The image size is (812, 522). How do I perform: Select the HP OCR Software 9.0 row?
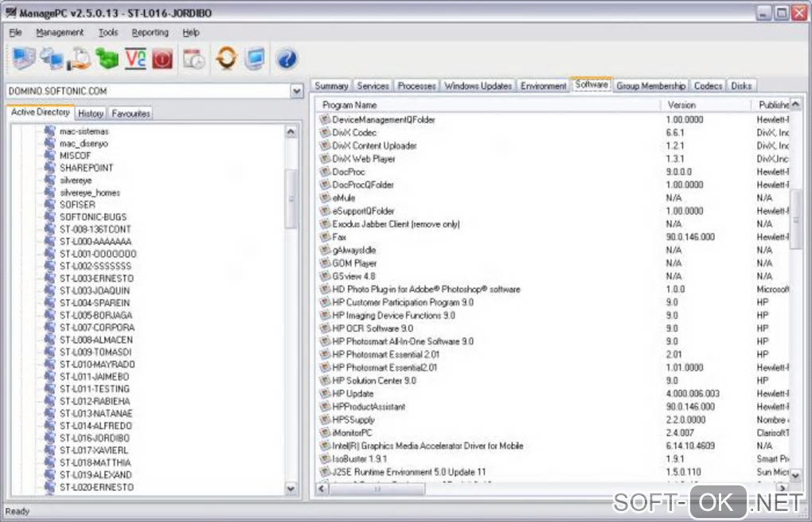pos(552,329)
